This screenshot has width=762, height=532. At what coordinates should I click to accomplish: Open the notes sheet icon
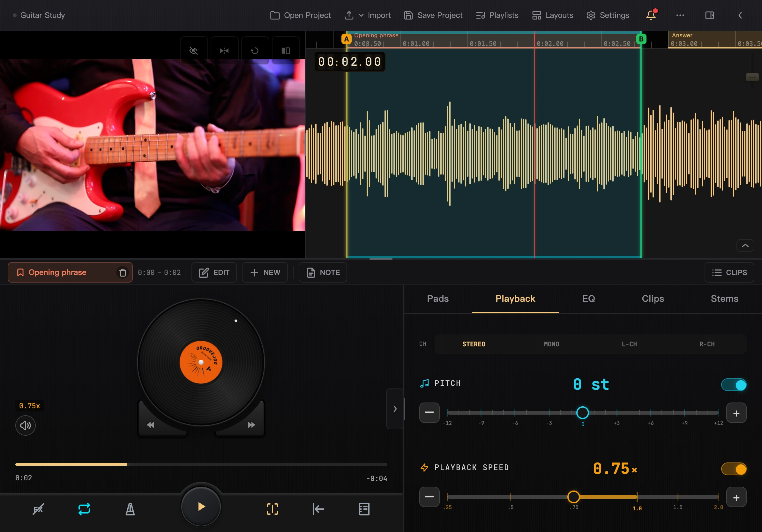click(364, 509)
